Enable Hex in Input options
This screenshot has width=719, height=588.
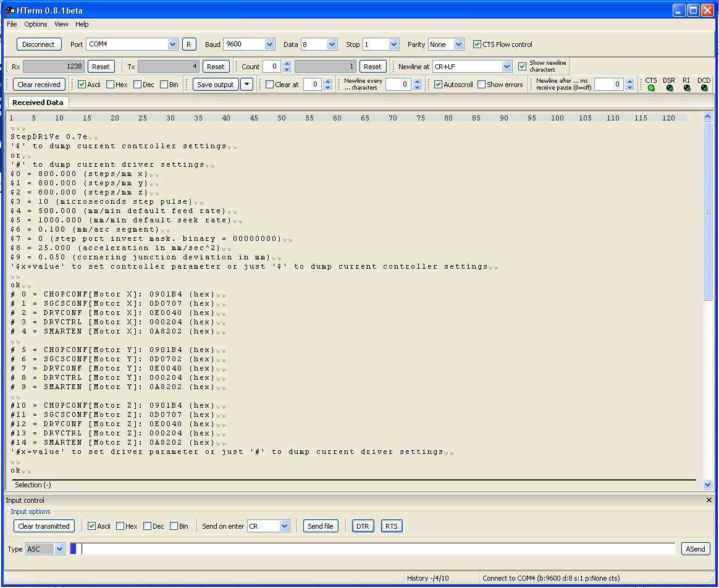point(120,526)
